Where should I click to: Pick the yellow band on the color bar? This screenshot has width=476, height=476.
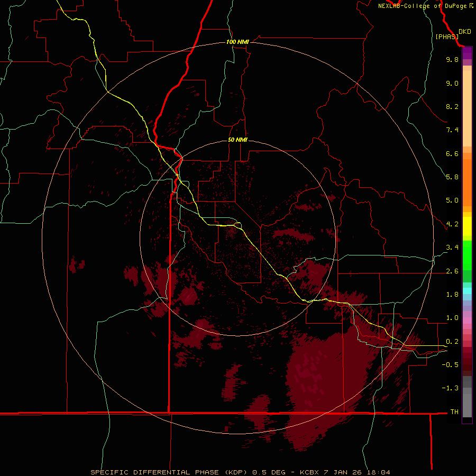point(467,226)
